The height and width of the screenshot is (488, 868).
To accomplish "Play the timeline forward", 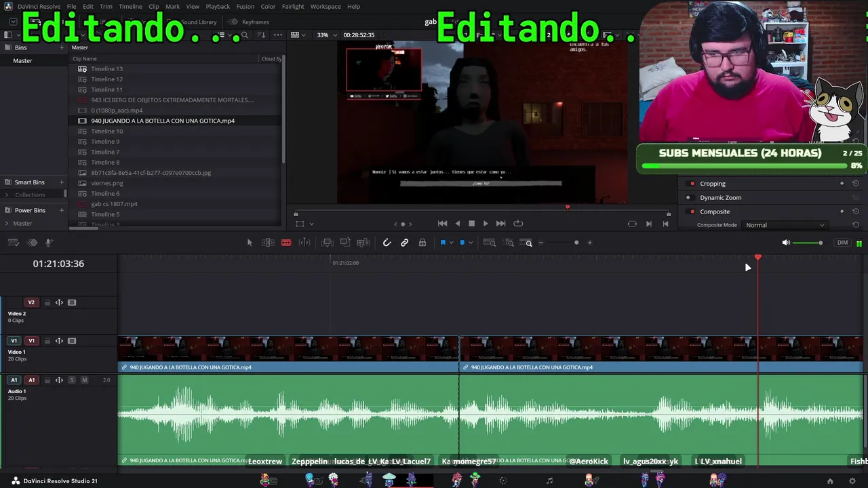I will pos(486,224).
